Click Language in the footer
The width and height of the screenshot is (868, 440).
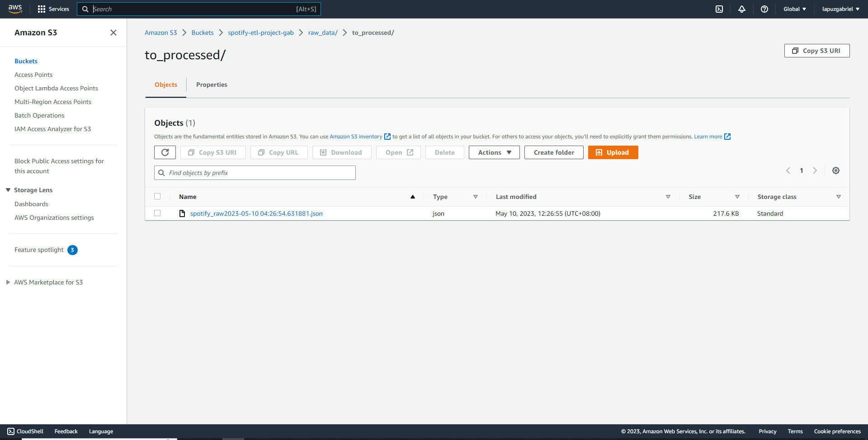point(101,431)
